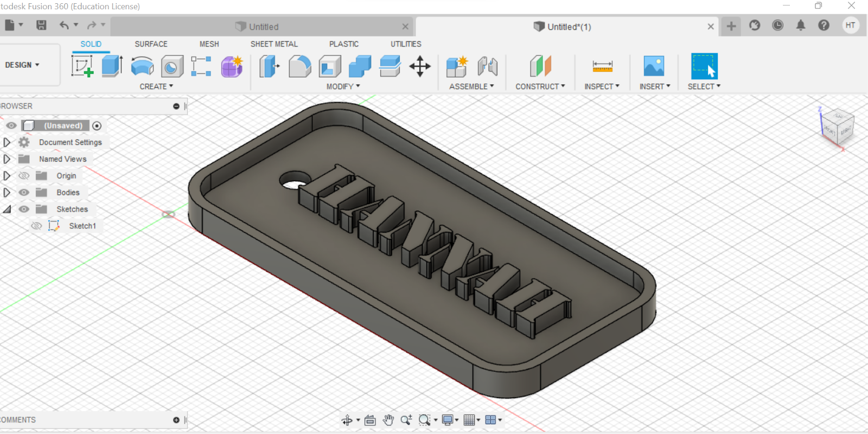This screenshot has height=434, width=868.
Task: Open the SELECT dropdown menu
Action: coord(704,86)
